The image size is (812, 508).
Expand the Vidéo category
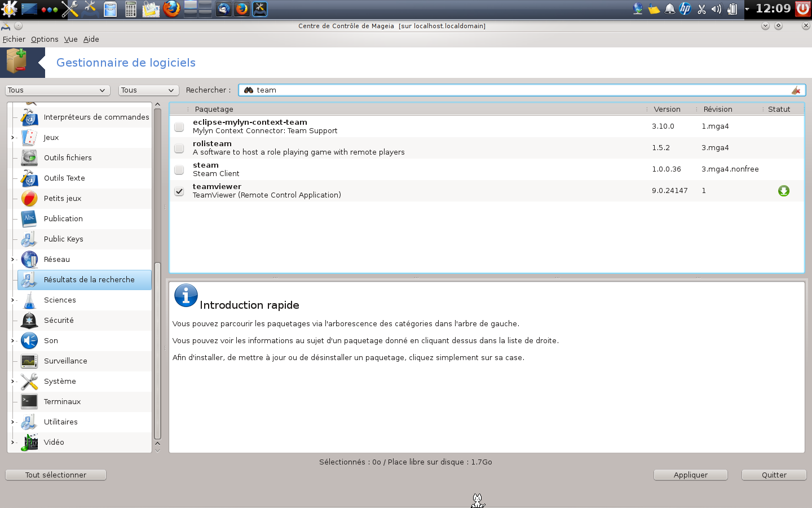pyautogui.click(x=13, y=442)
